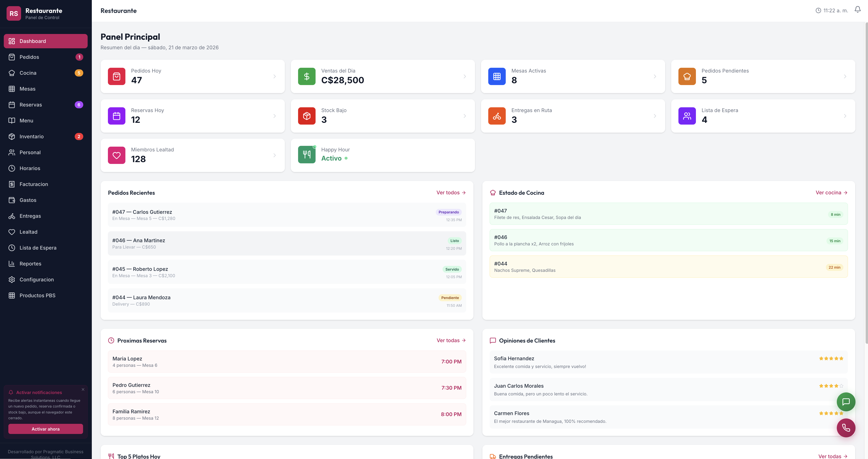
Task: Expand Pedidos Pendientes card chevron
Action: coord(845,76)
